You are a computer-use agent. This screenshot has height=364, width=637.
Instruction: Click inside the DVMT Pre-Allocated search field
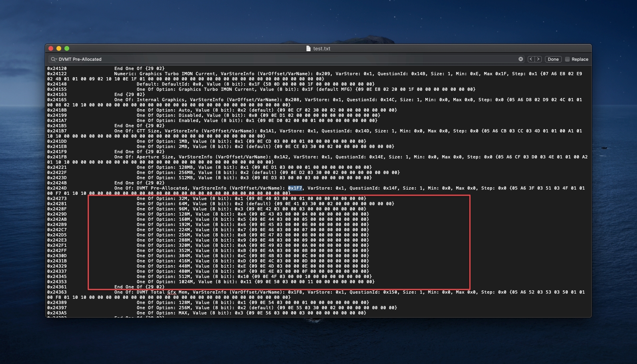(x=280, y=59)
